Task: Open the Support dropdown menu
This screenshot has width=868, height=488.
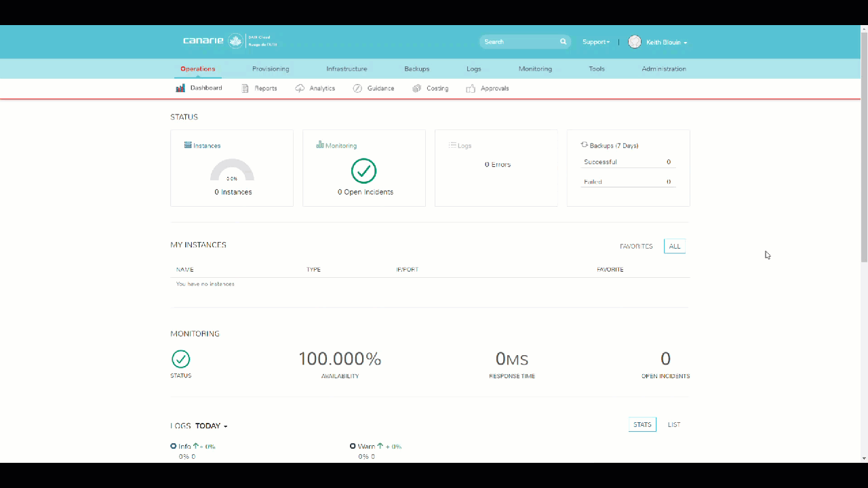Action: 596,42
